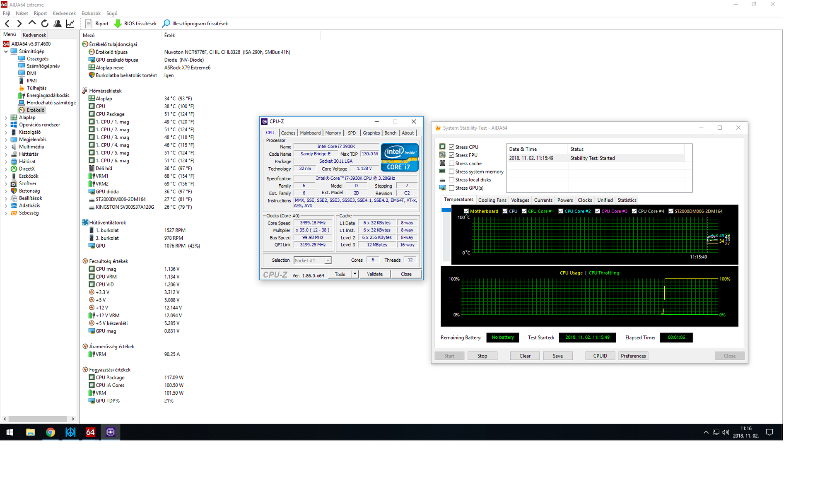
Task: Select the Túlhajtás item in the tree
Action: pos(36,88)
